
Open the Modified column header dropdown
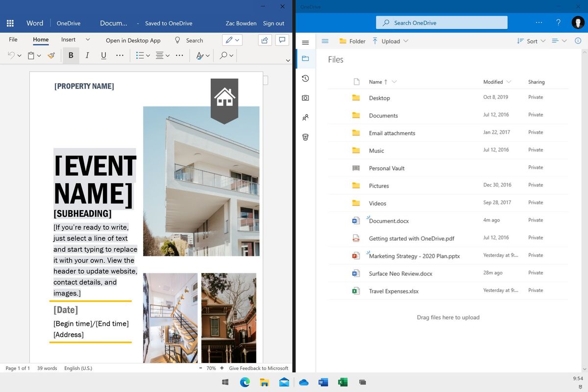[497, 82]
